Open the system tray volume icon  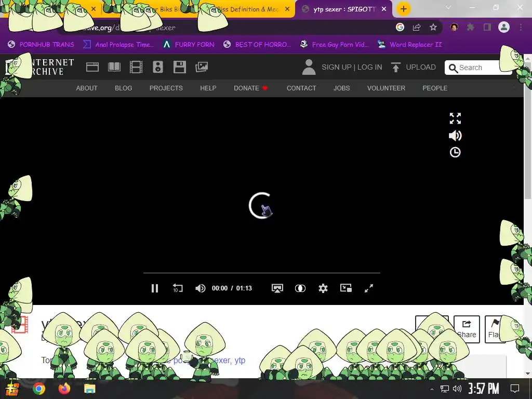click(457, 389)
